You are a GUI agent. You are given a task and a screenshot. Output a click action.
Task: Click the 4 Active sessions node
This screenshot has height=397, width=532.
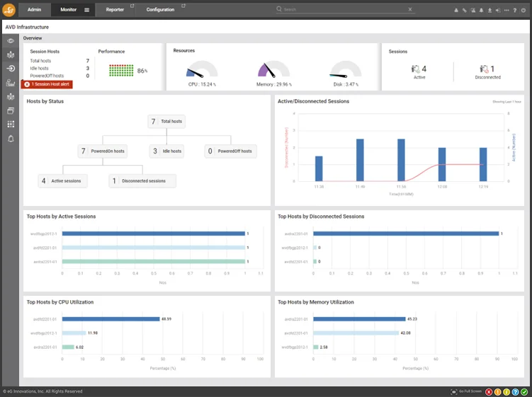point(63,181)
